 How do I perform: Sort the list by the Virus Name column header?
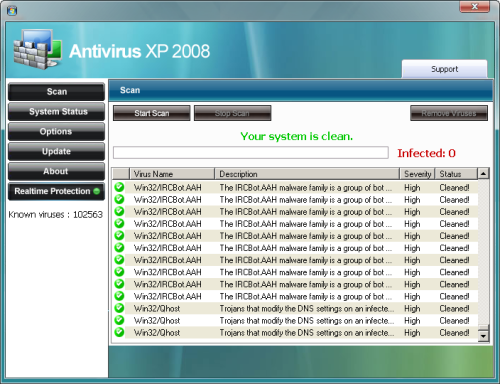tap(172, 174)
